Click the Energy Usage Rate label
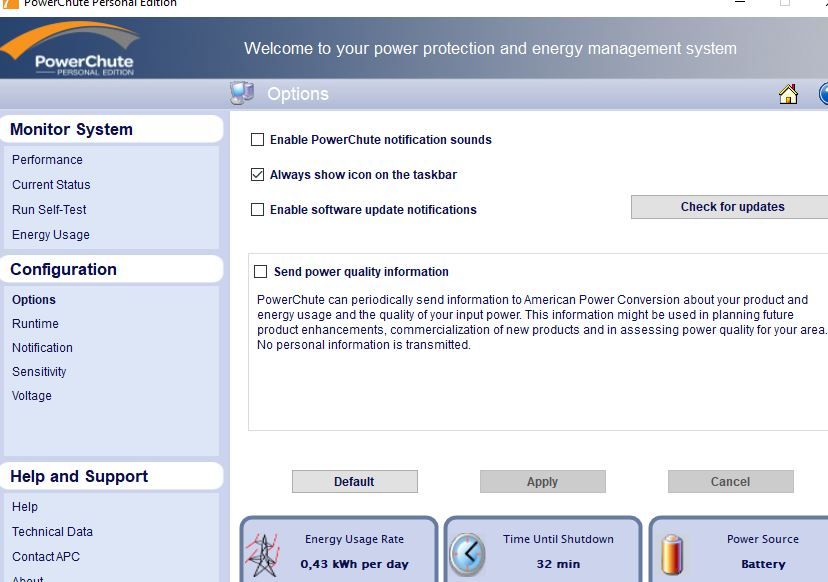The image size is (828, 582). pyautogui.click(x=354, y=539)
